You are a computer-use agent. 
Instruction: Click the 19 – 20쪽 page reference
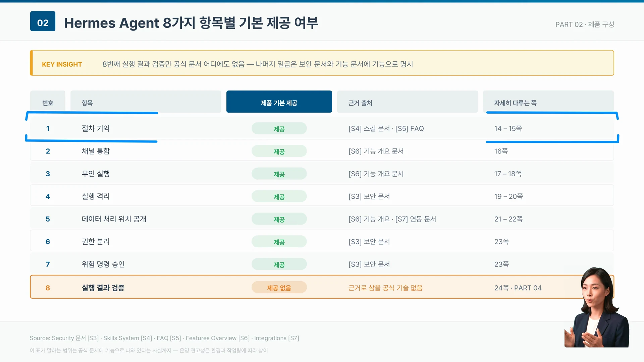pyautogui.click(x=508, y=196)
